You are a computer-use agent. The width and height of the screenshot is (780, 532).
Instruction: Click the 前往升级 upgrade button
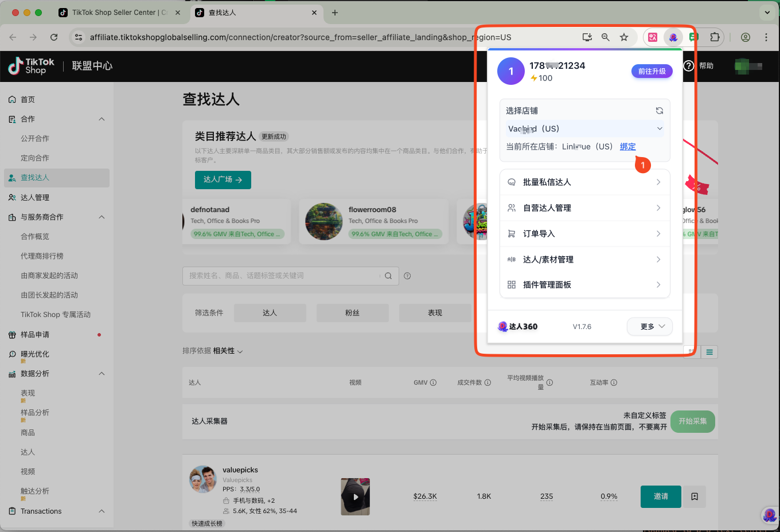point(652,71)
